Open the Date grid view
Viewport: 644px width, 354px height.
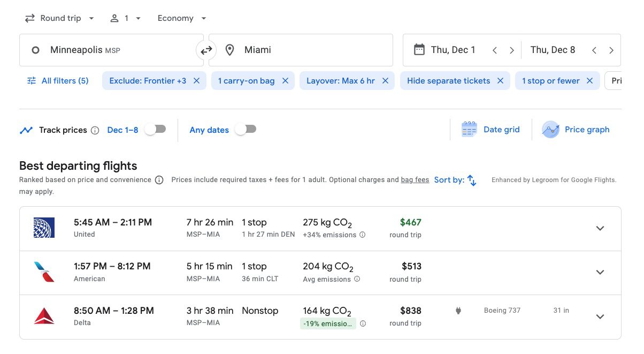490,129
